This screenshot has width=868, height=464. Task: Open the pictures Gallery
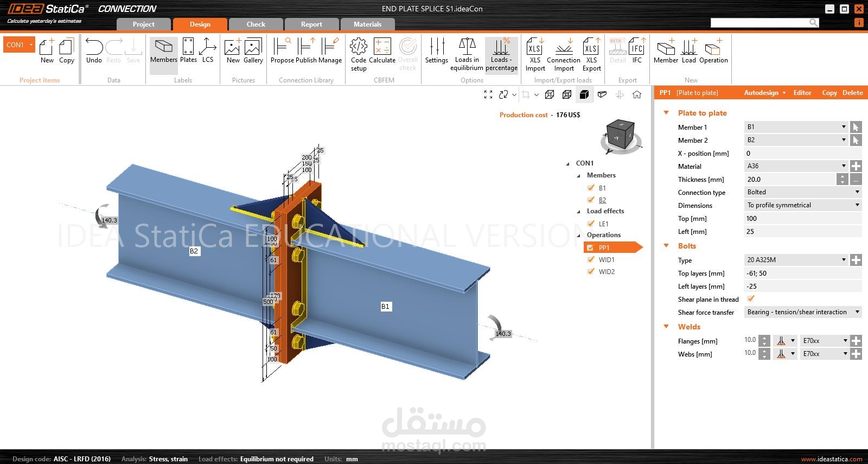253,51
